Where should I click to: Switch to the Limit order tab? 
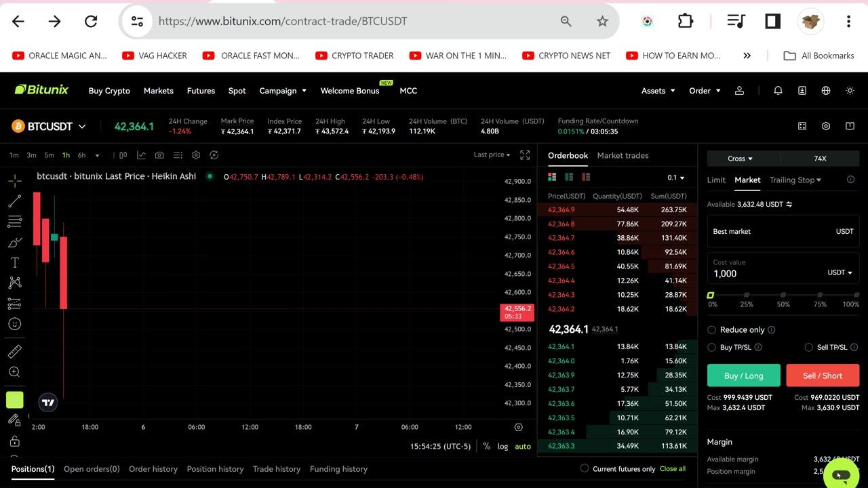click(716, 180)
